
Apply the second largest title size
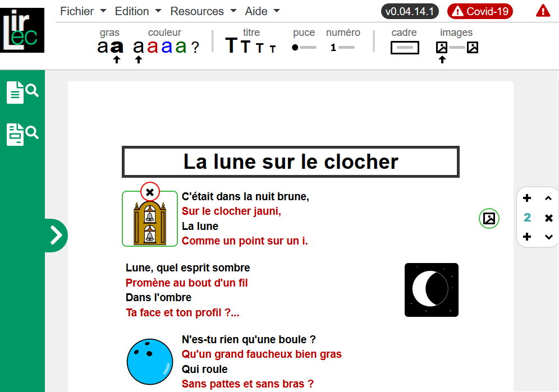click(245, 47)
